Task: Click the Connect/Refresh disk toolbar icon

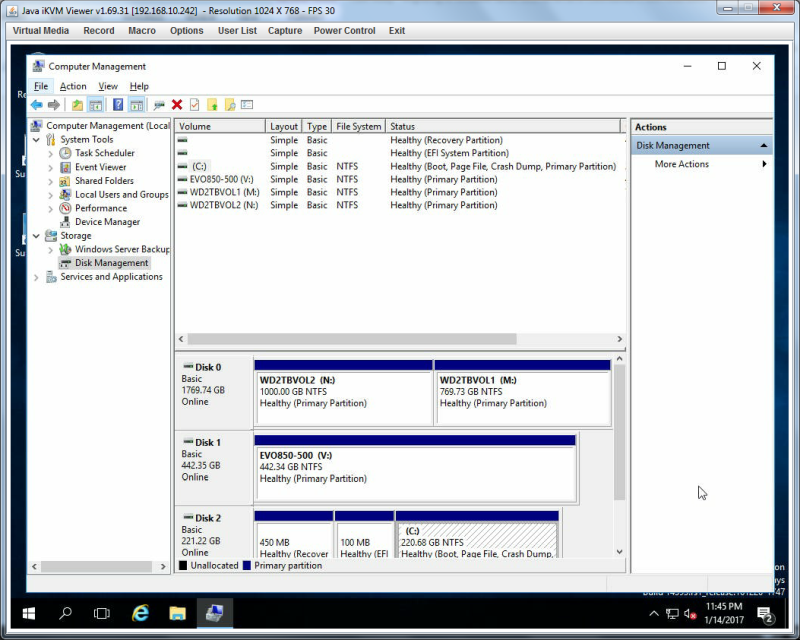Action: coord(159,105)
